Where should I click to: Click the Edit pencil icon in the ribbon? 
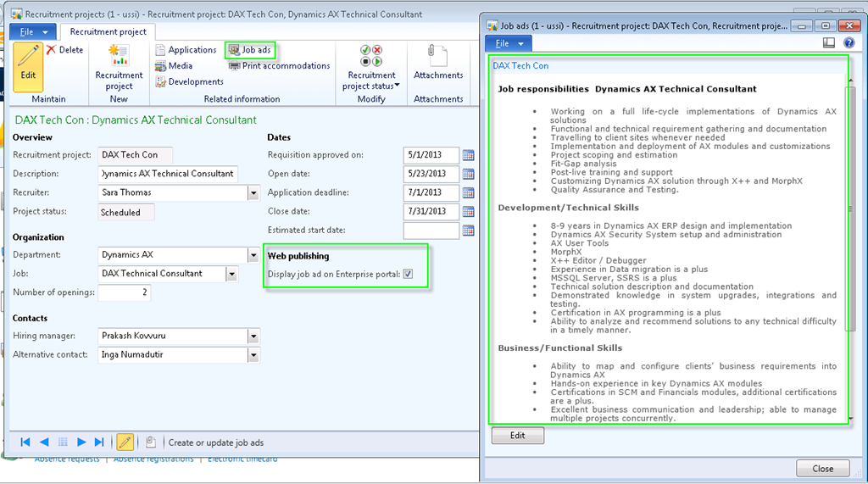tap(29, 61)
